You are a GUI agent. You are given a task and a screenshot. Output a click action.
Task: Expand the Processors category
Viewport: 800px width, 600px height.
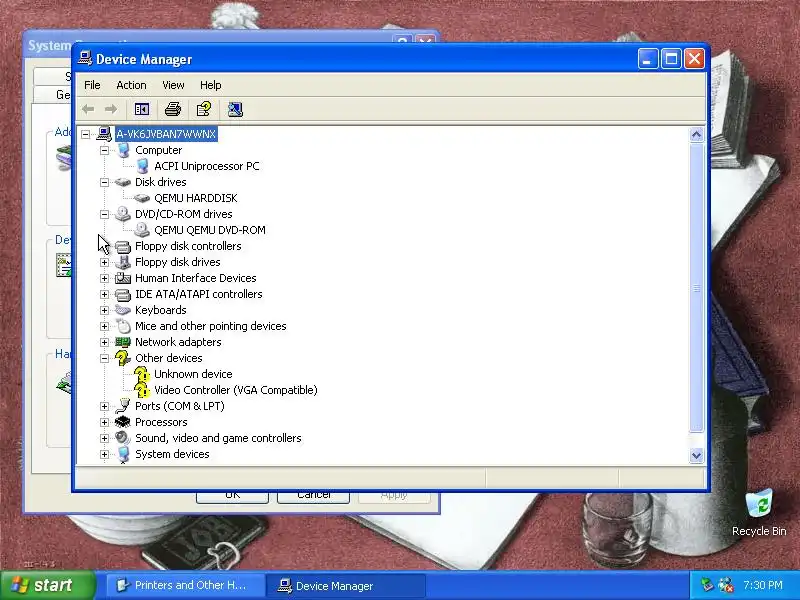click(105, 422)
